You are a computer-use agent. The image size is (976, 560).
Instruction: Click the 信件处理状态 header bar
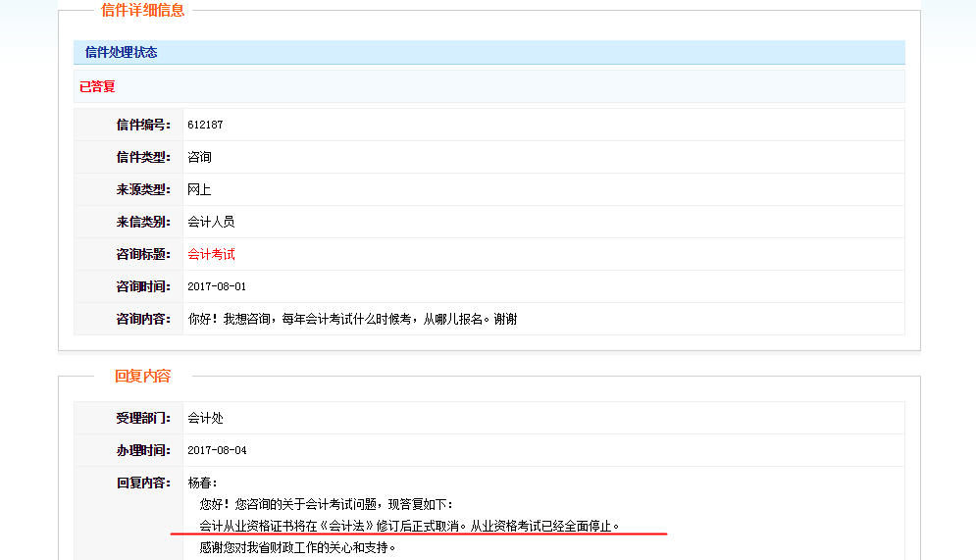(489, 52)
